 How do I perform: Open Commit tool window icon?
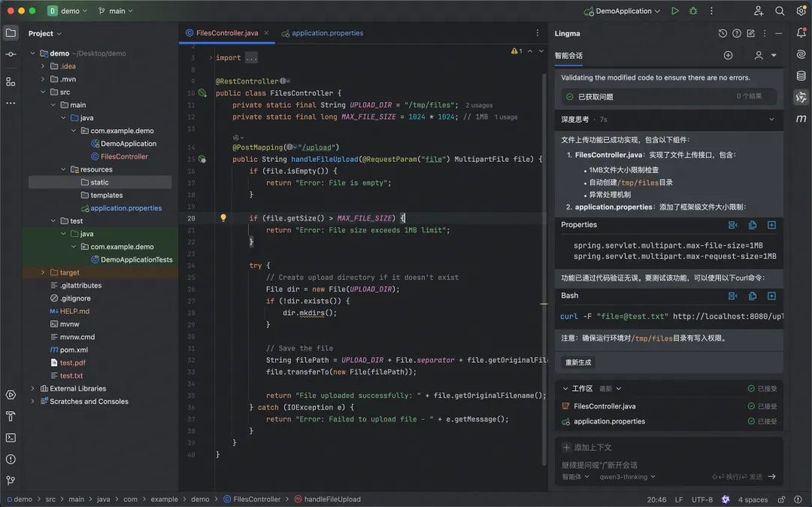pos(11,54)
